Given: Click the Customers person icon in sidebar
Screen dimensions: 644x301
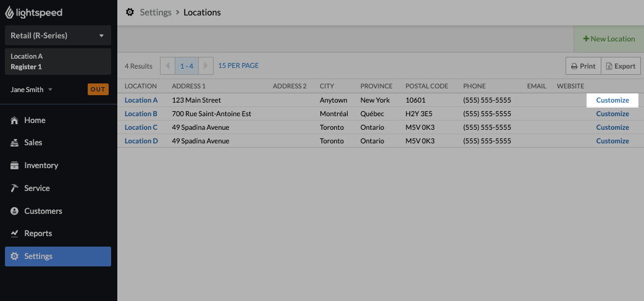Looking at the screenshot, I should [14, 211].
